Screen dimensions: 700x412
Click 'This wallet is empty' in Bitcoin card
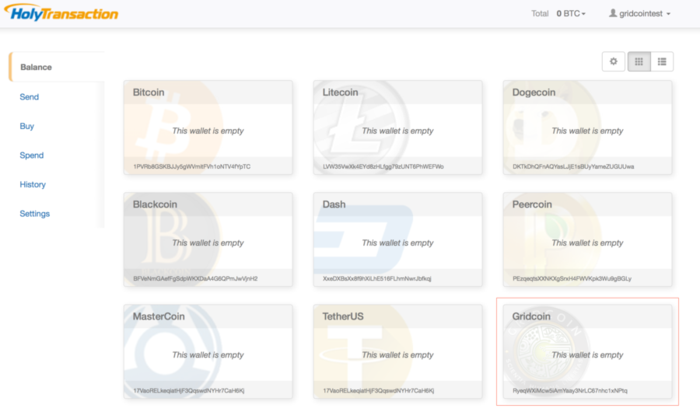pyautogui.click(x=208, y=131)
